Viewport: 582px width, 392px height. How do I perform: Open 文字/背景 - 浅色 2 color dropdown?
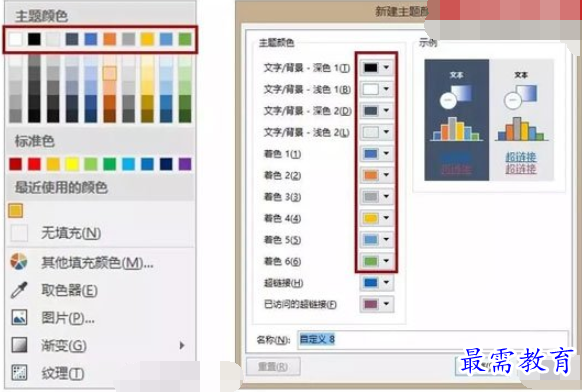(x=376, y=132)
